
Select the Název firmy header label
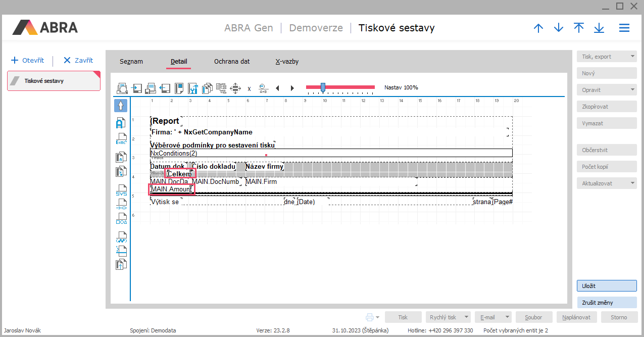pyautogui.click(x=265, y=166)
